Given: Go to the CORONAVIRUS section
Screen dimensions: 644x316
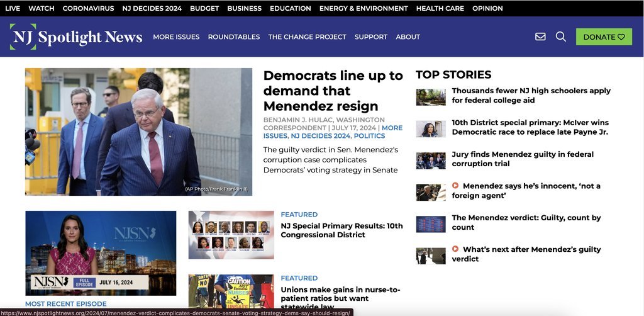Looking at the screenshot, I should point(88,8).
